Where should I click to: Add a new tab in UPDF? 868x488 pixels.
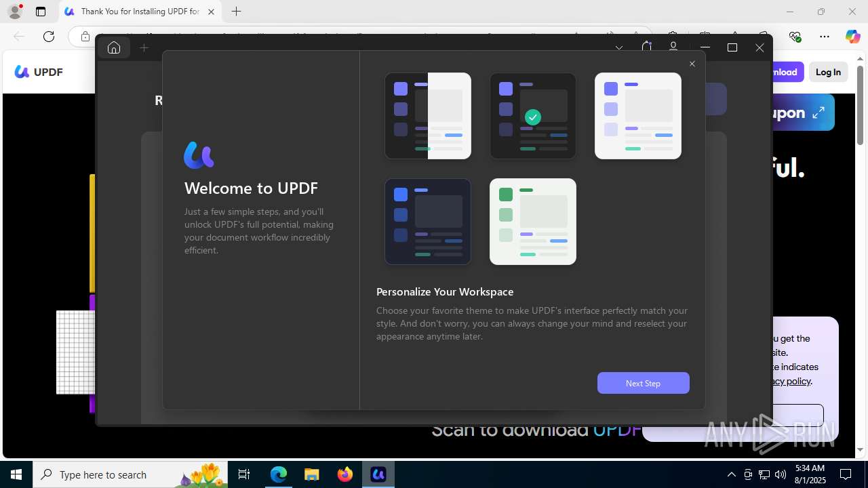pos(144,47)
